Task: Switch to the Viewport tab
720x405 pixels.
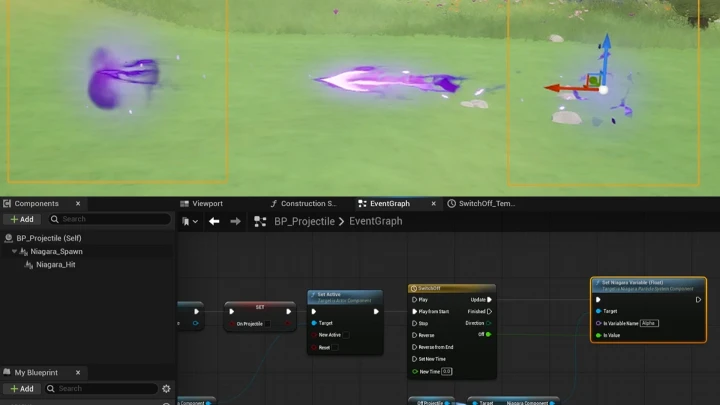Action: [x=202, y=203]
